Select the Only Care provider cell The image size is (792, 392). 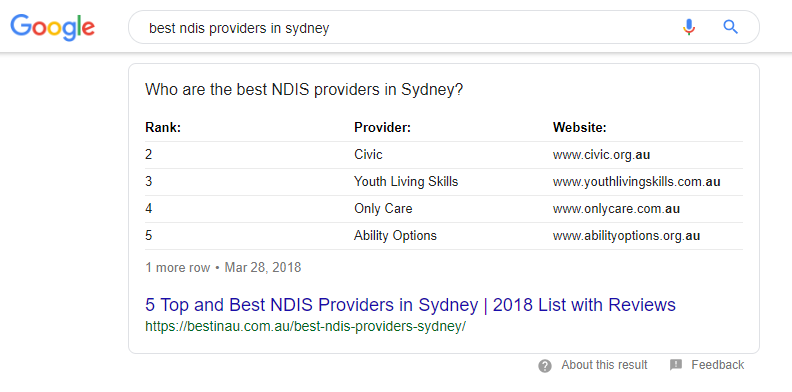[383, 209]
